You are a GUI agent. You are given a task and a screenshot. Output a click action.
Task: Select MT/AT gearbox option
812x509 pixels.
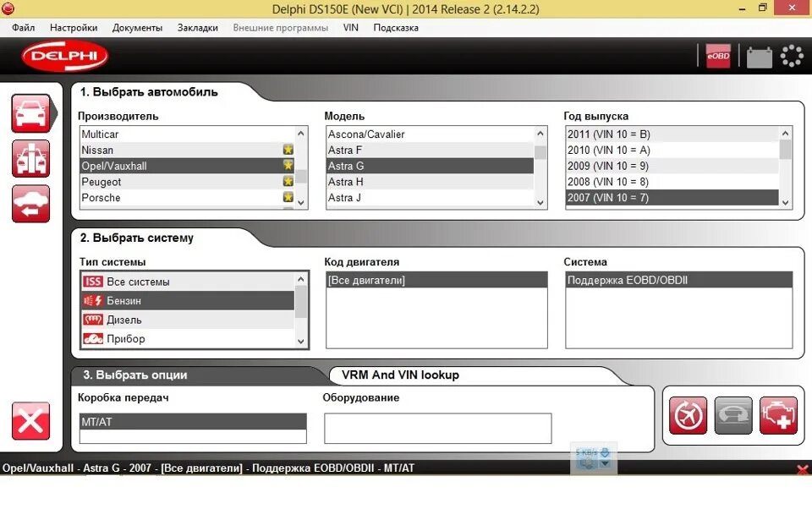pos(193,422)
